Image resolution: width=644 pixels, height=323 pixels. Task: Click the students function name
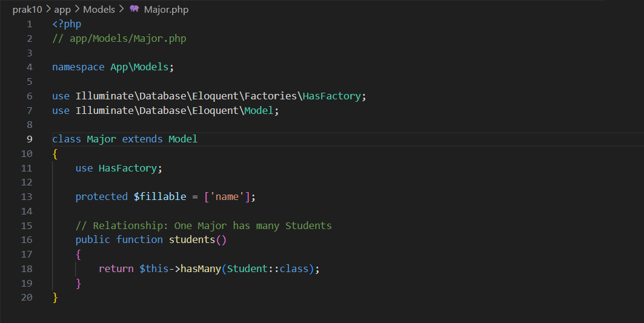(191, 240)
